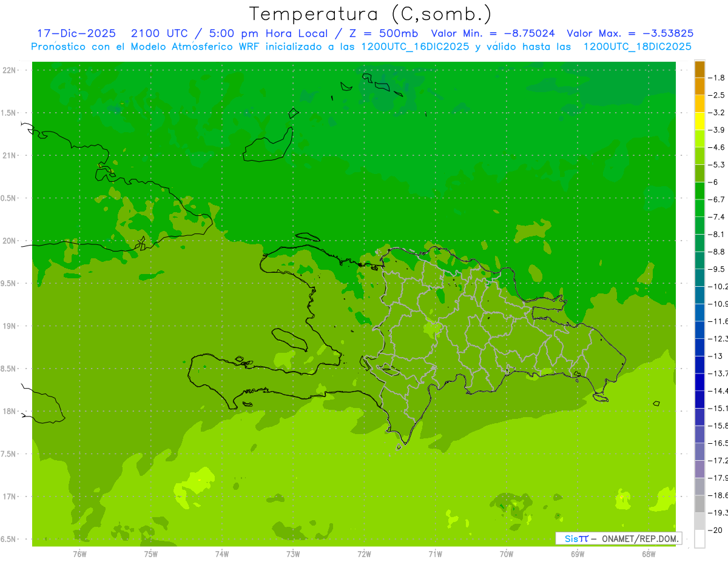Screen dimensions: 728x562
Task: Select the '19N' latitude label
Action: click(x=10, y=326)
